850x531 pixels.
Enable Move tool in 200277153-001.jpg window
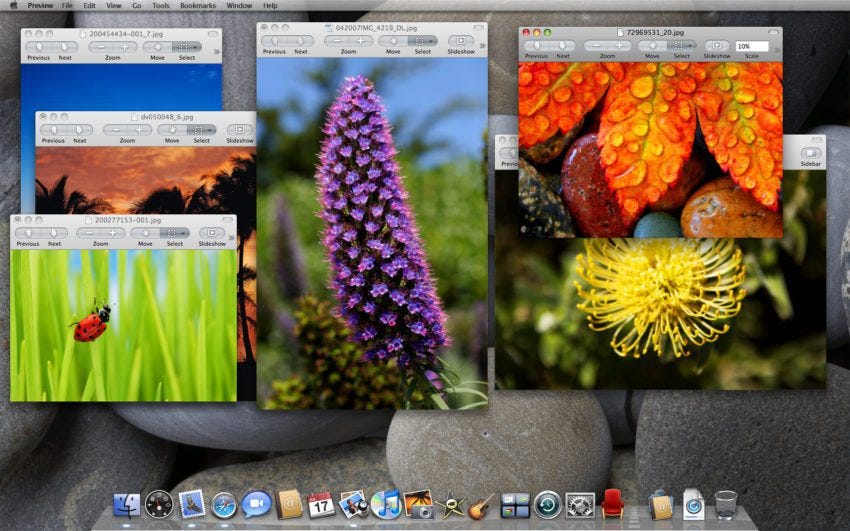(145, 233)
